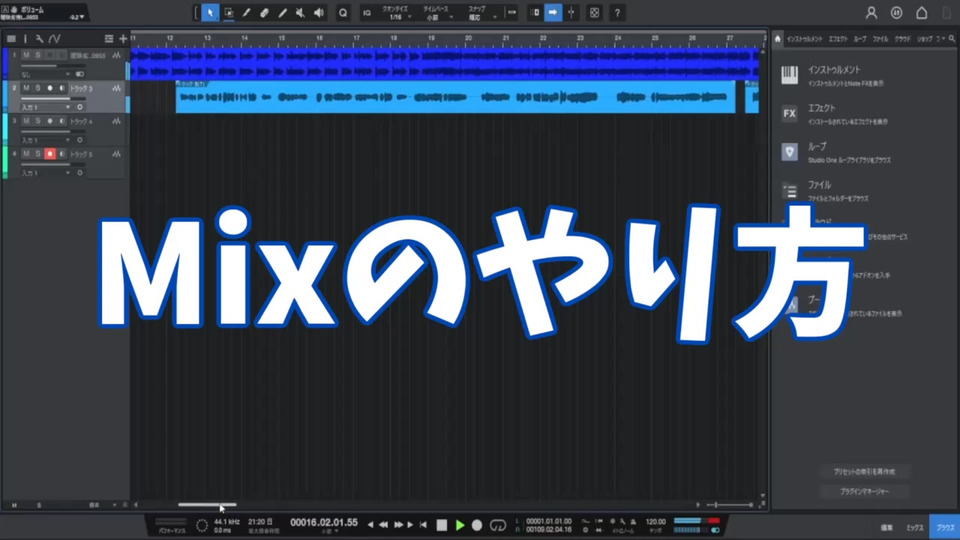Screen dimensions: 960x540
Task: Select the Range tool
Action: click(228, 12)
